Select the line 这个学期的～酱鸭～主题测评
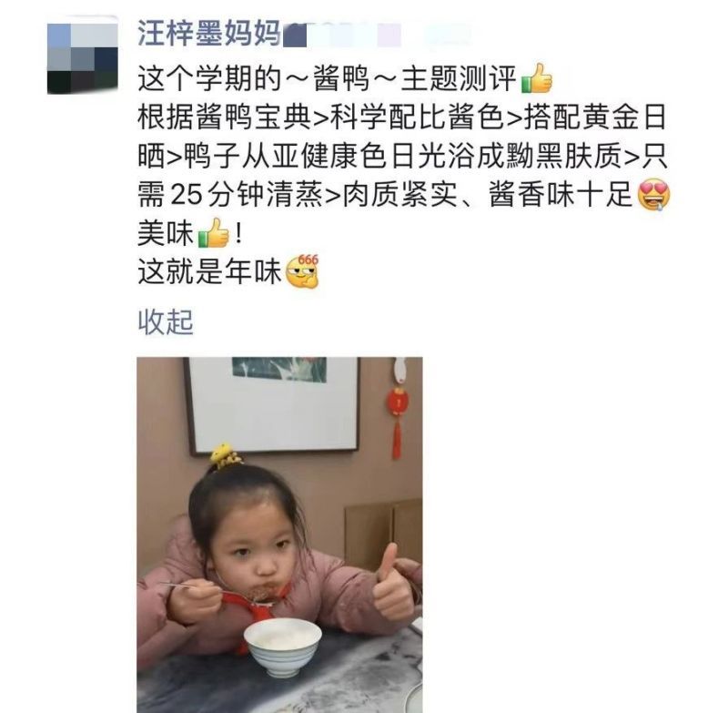 tap(328, 78)
